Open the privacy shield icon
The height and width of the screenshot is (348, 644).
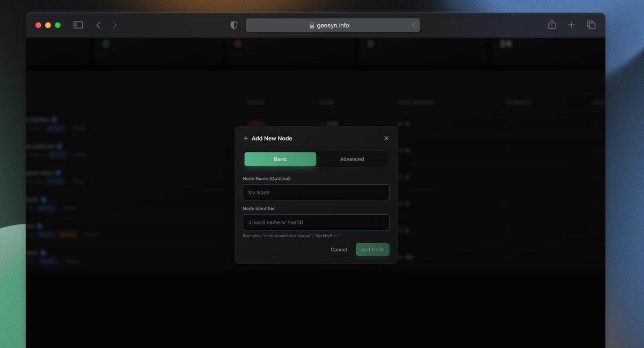tap(234, 25)
